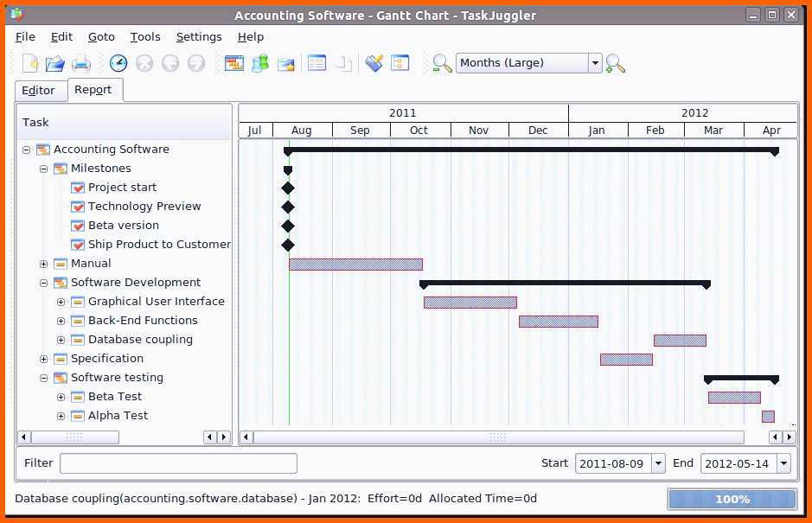Viewport: 812px width, 523px height.
Task: Click the task list horizontal scrollbar
Action: (x=75, y=437)
